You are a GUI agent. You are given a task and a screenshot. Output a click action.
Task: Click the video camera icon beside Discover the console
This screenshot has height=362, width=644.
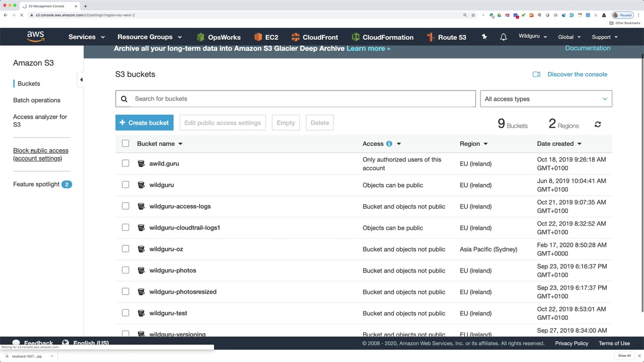pyautogui.click(x=536, y=74)
